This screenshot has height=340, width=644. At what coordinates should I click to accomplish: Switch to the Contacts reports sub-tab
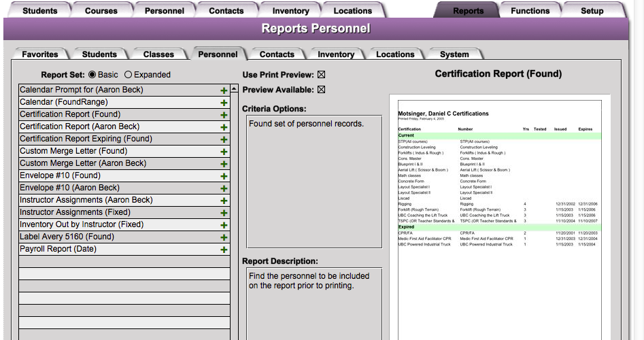[x=277, y=54]
